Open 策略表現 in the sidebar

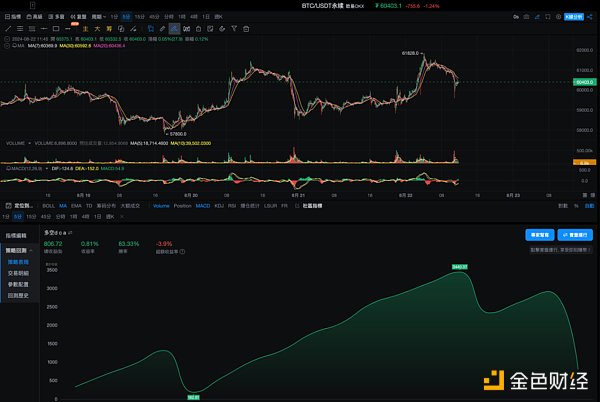point(18,262)
